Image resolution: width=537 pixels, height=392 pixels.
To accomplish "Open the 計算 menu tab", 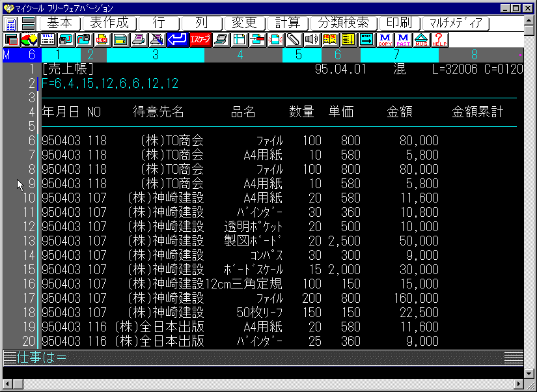I will coord(288,23).
